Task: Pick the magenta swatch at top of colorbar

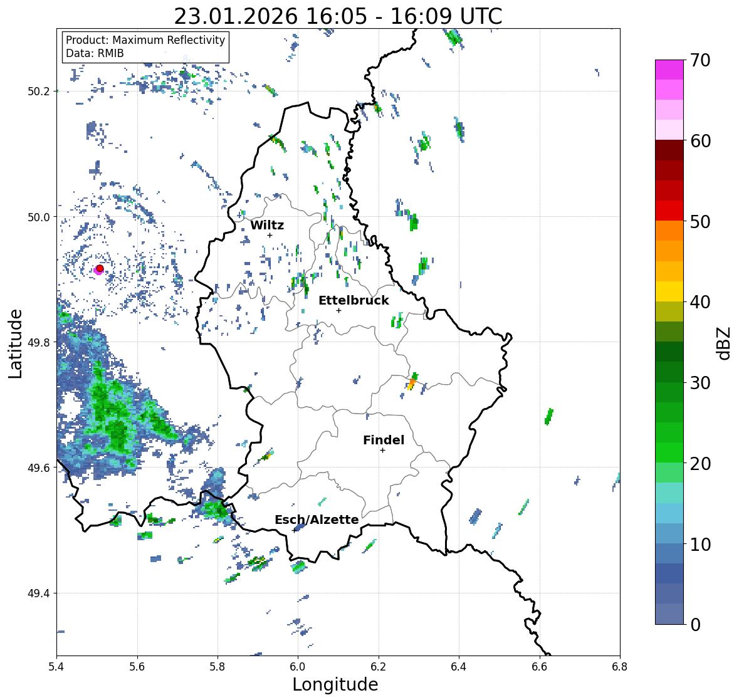Action: click(x=669, y=70)
